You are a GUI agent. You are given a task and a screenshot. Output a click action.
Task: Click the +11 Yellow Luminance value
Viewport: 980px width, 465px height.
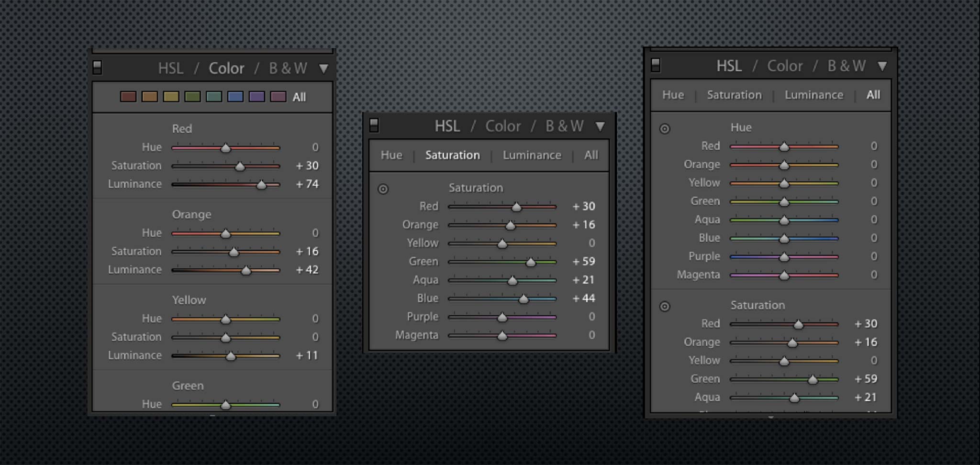pyautogui.click(x=307, y=355)
